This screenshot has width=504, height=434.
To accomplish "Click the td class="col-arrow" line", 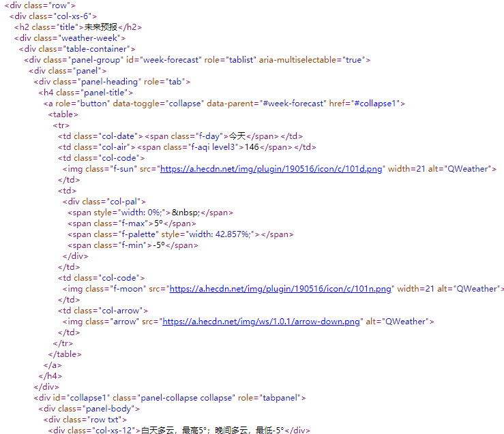I will coord(102,311).
